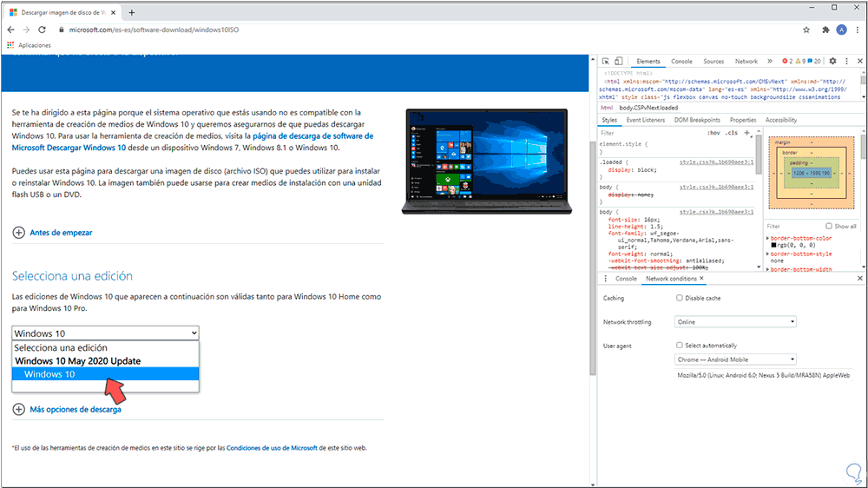Close the Descargar imagen de disco tab

tap(114, 12)
